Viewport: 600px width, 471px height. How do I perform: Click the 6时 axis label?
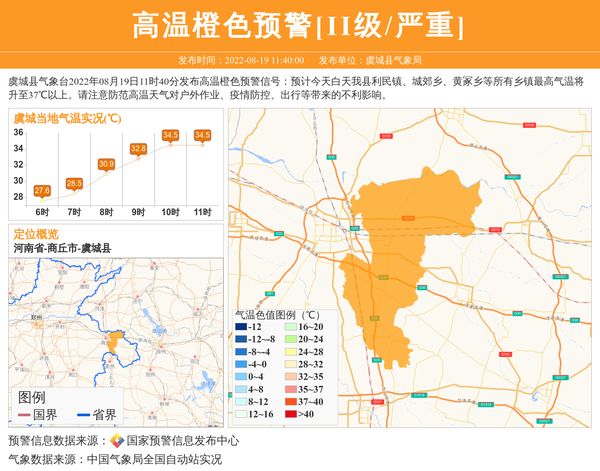tap(42, 212)
